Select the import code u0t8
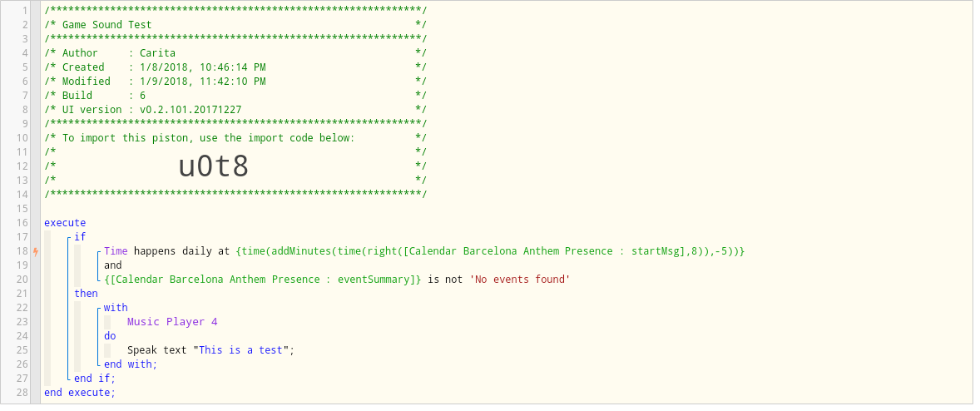 coord(214,166)
